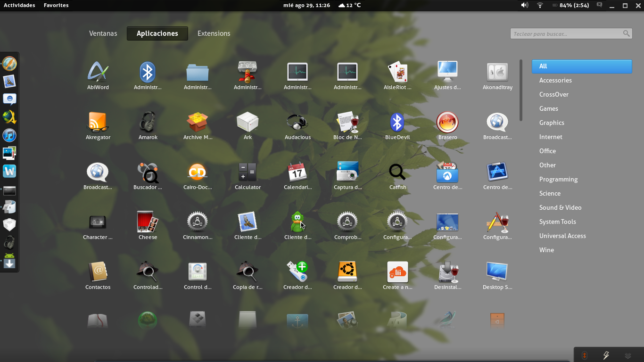Select the Programming category
Screen dimensions: 644x362
click(x=558, y=179)
